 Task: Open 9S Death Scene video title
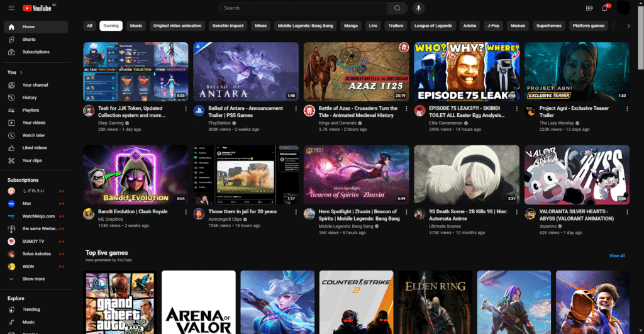click(x=468, y=215)
